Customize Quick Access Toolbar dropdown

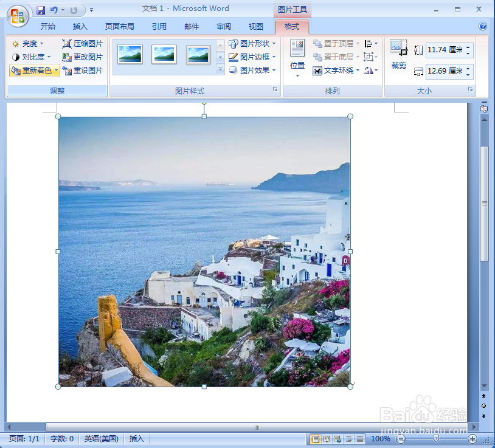(92, 10)
